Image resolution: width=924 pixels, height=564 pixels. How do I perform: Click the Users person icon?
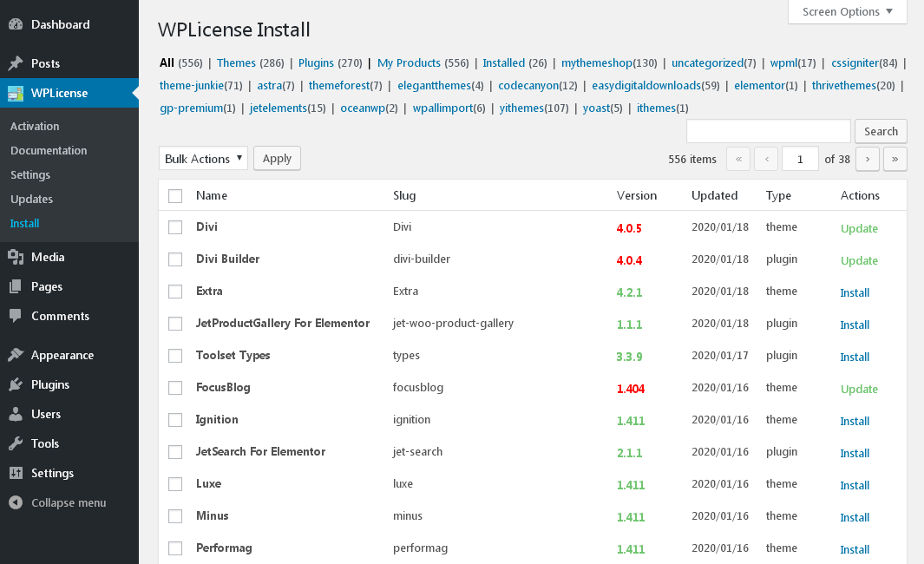click(x=16, y=414)
